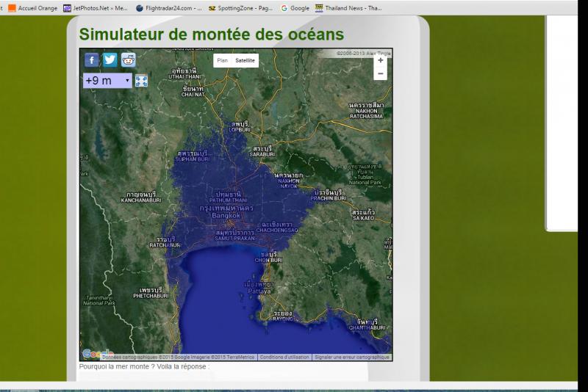This screenshot has width=588, height=392.
Task: Switch map to Satellite view
Action: (245, 60)
